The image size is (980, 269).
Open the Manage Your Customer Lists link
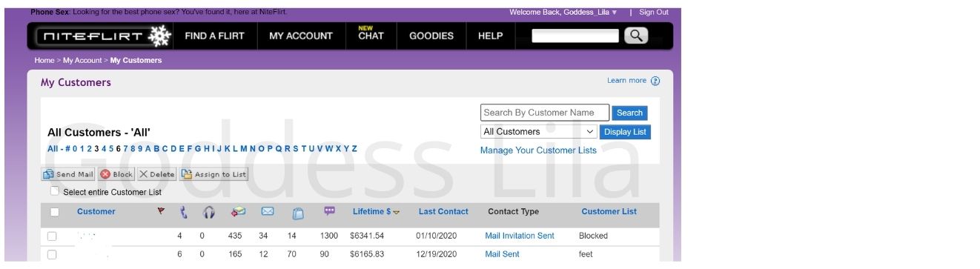click(x=538, y=150)
